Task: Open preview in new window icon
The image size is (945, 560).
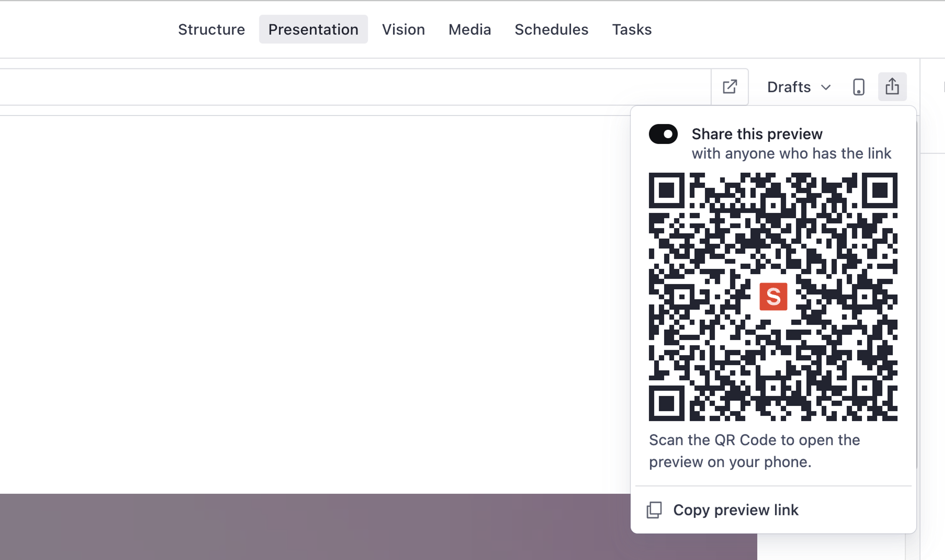Action: pos(729,87)
